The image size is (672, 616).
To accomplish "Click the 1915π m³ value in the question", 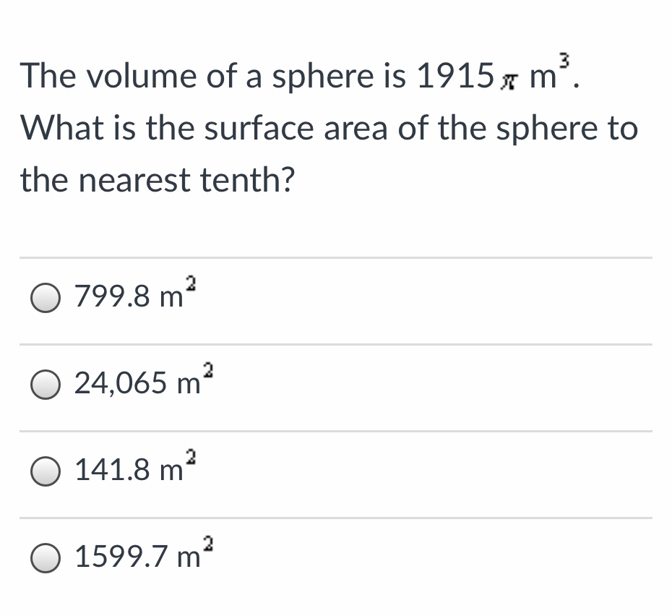I will (499, 76).
